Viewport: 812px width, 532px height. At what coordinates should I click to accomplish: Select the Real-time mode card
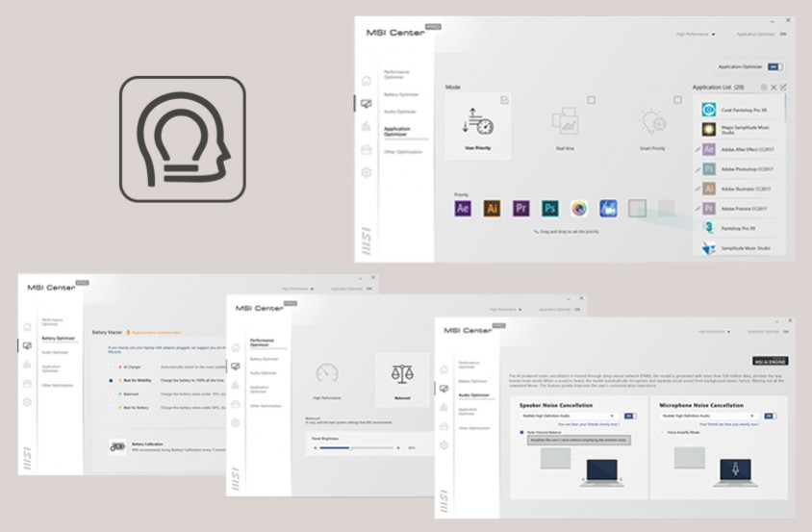[x=565, y=126]
